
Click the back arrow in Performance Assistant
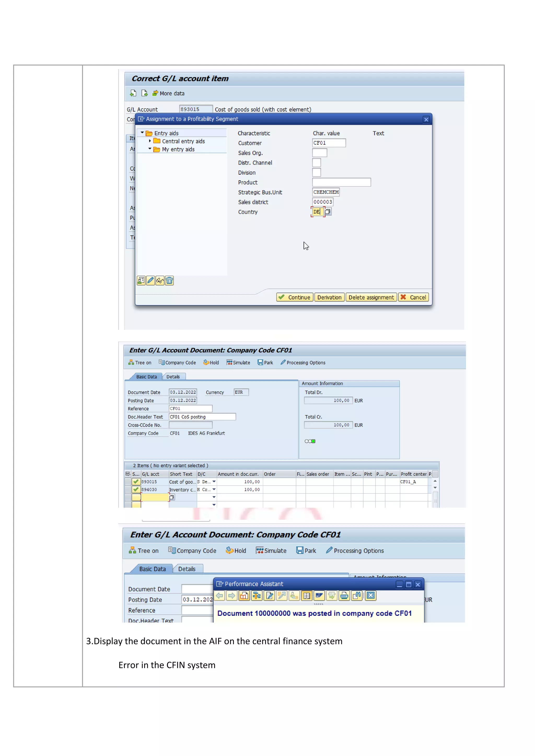point(219,596)
